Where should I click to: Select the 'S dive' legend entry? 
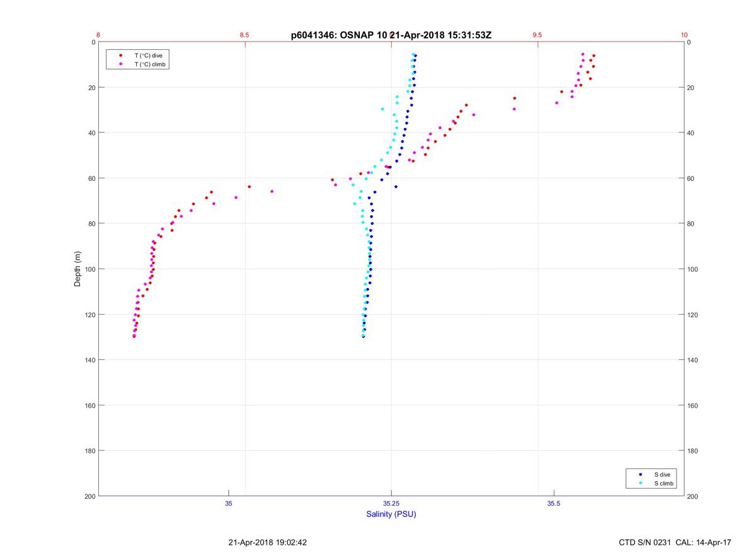[661, 474]
